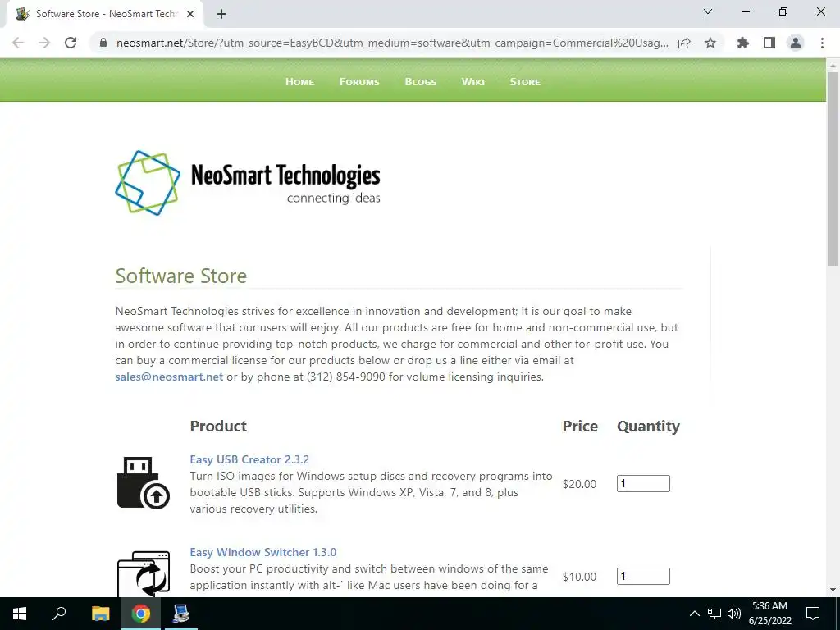Open the Store navigation item
840x630 pixels.
[525, 81]
